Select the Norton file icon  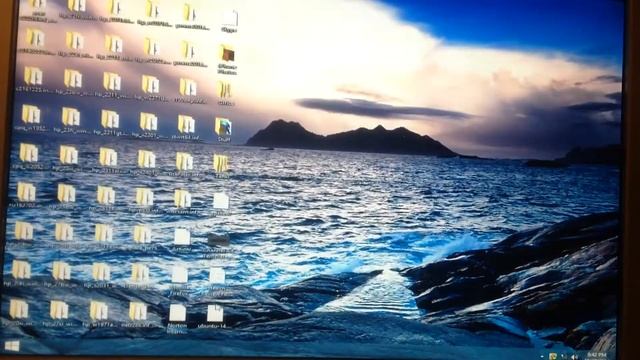(x=178, y=313)
